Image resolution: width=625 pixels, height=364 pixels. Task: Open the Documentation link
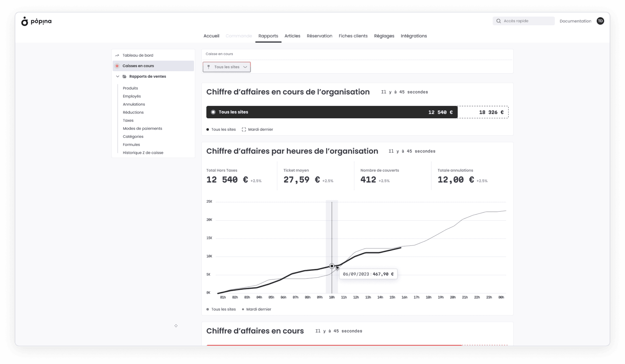pyautogui.click(x=575, y=21)
